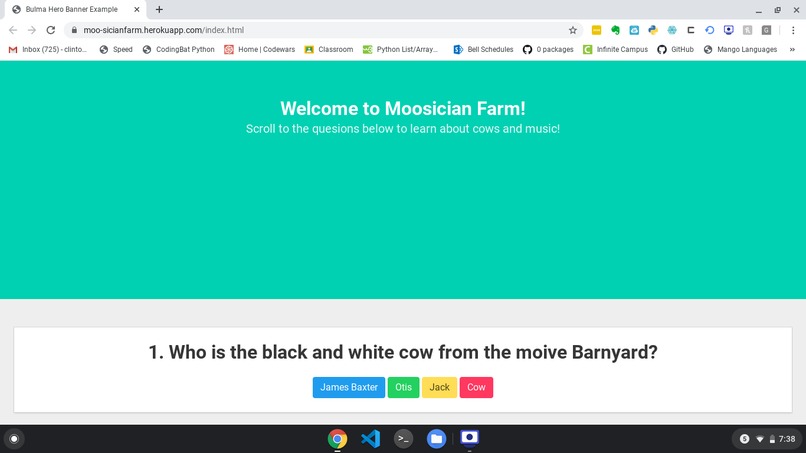Close the Bulma Hero Banner Example tab
The height and width of the screenshot is (453, 806).
(x=137, y=9)
